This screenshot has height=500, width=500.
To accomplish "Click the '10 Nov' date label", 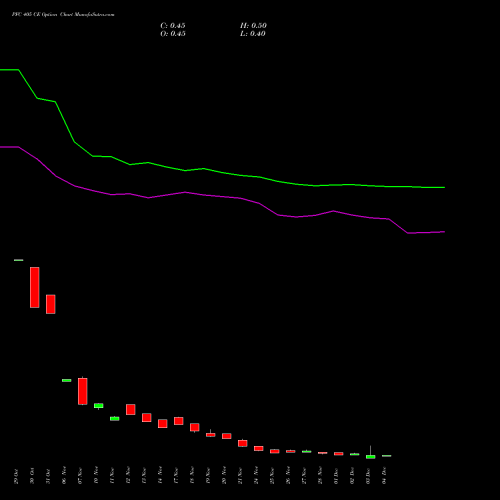I will pos(96,476).
